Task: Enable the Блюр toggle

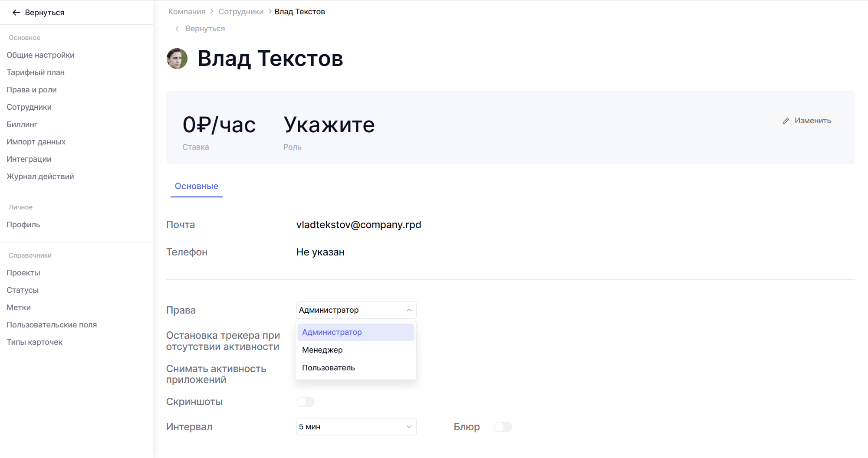Action: coord(503,427)
